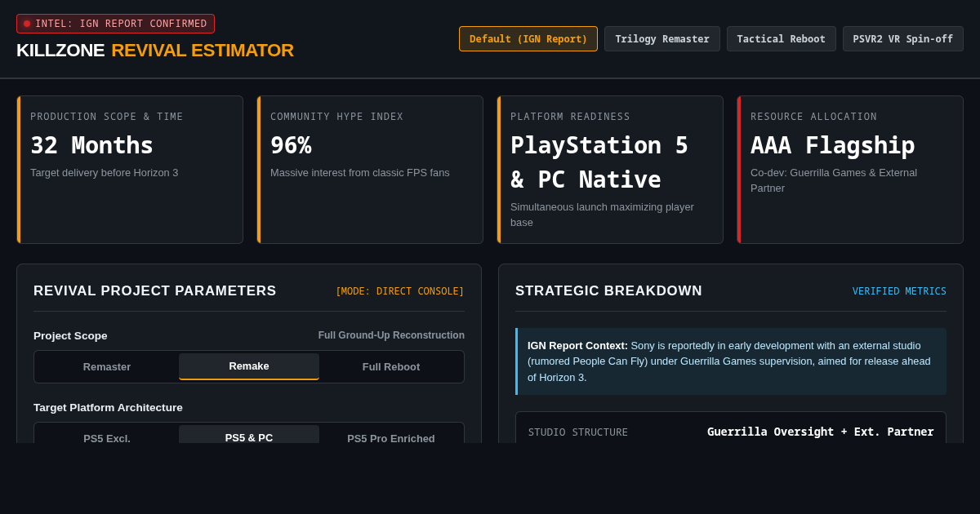Click the Target Platform Architecture label
Screen dimensions: 980x514
(x=108, y=407)
